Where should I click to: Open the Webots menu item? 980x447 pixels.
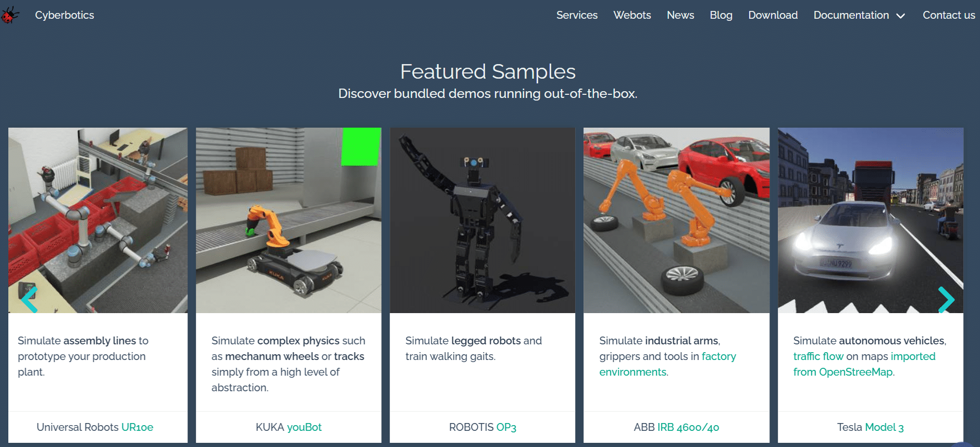[x=632, y=15]
